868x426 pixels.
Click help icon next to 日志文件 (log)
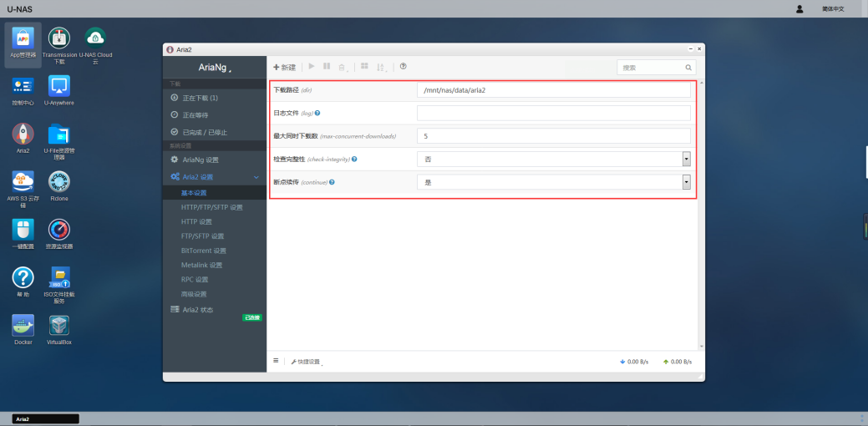pos(317,113)
